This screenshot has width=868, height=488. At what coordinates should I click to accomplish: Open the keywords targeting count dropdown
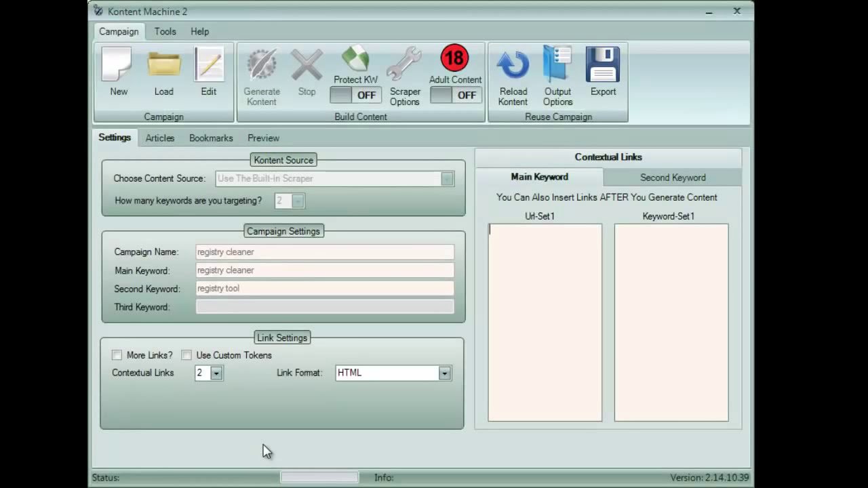(298, 201)
